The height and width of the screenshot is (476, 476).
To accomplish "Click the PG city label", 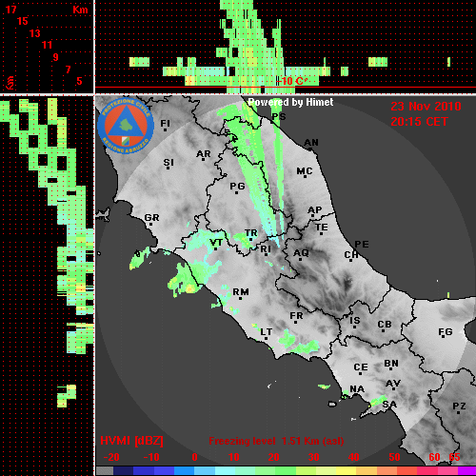I will (x=237, y=186).
